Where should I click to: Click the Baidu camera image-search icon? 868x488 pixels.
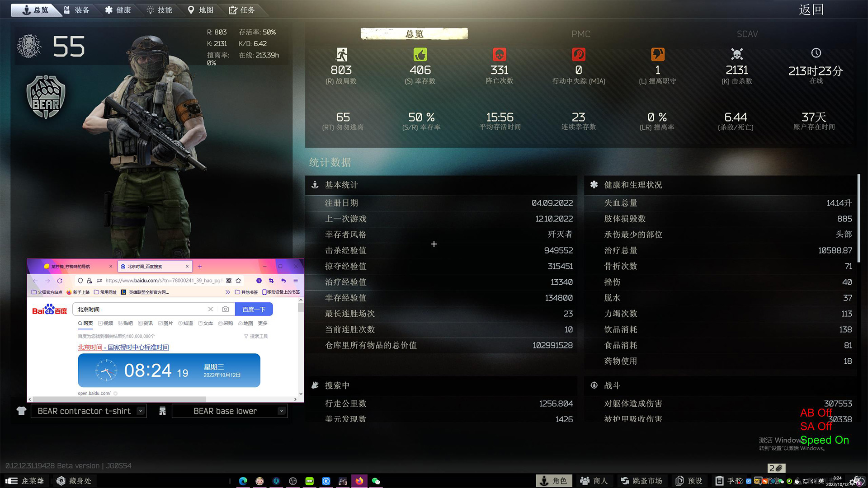coord(225,309)
